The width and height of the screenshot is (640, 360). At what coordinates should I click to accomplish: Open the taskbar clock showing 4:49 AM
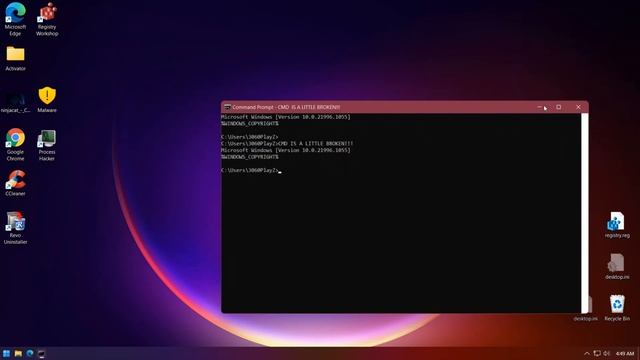pyautogui.click(x=624, y=353)
